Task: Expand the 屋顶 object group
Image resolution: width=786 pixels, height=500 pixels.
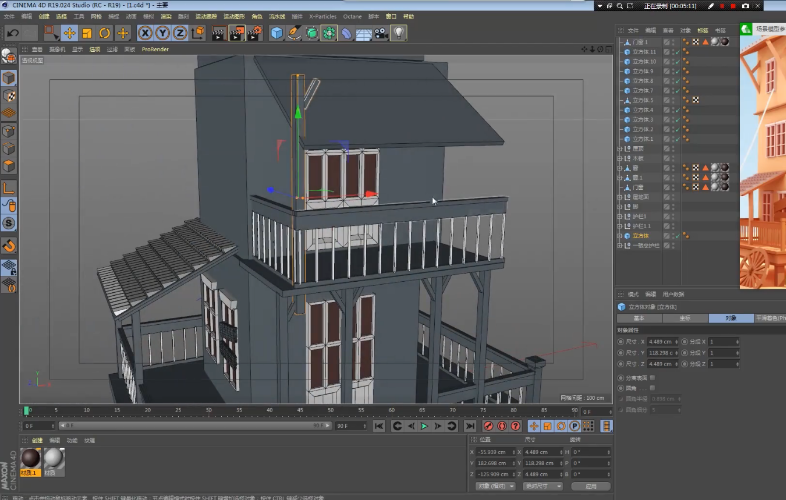Action: coord(620,149)
